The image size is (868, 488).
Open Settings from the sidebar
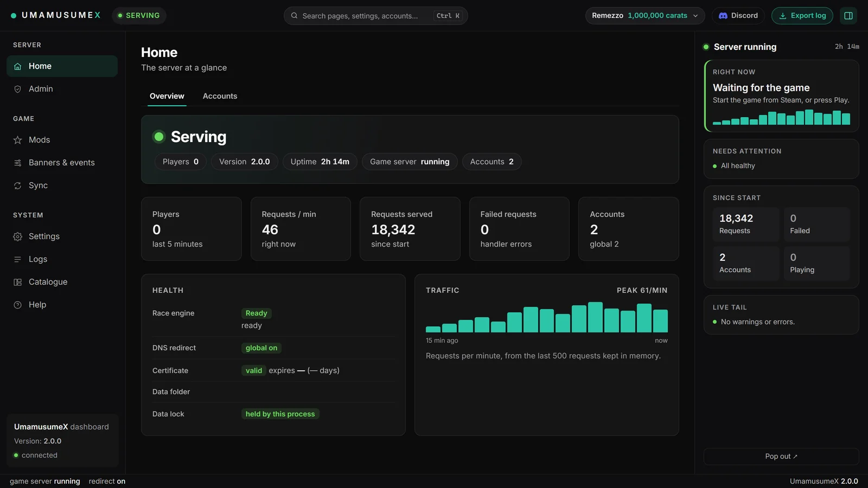(x=62, y=236)
